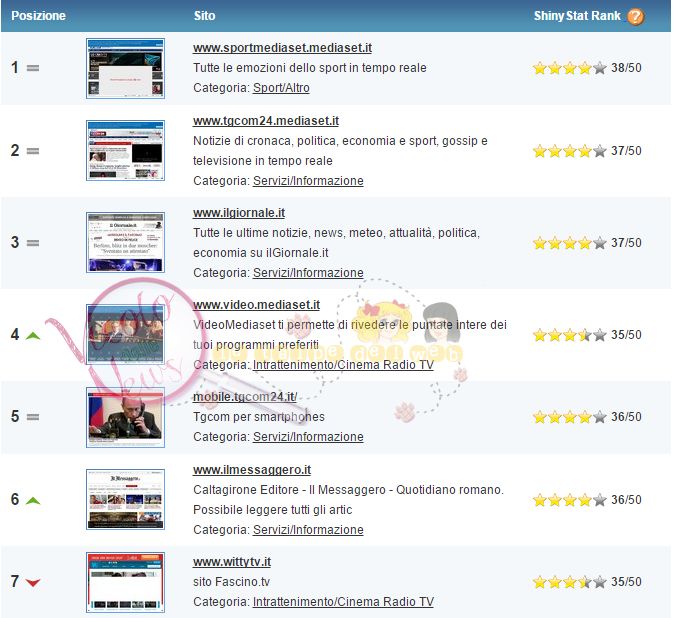Click the mobile.tgcom24.it site thumbnail

pyautogui.click(x=125, y=417)
